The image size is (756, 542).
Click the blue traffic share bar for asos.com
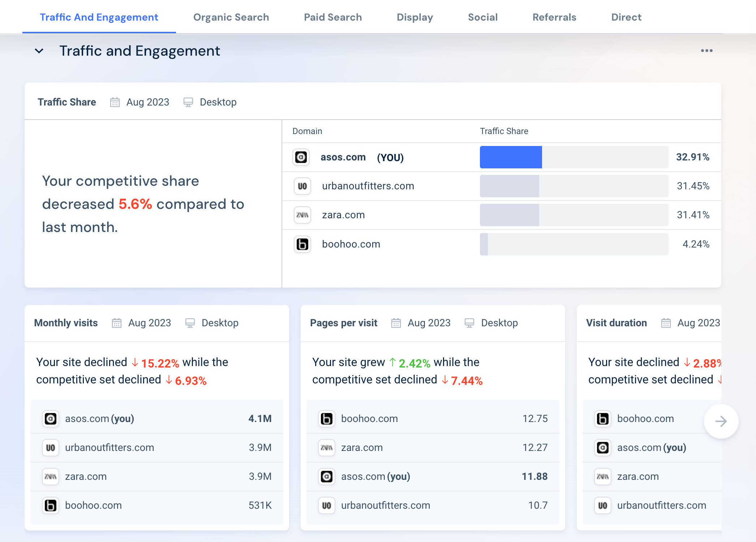coord(511,157)
